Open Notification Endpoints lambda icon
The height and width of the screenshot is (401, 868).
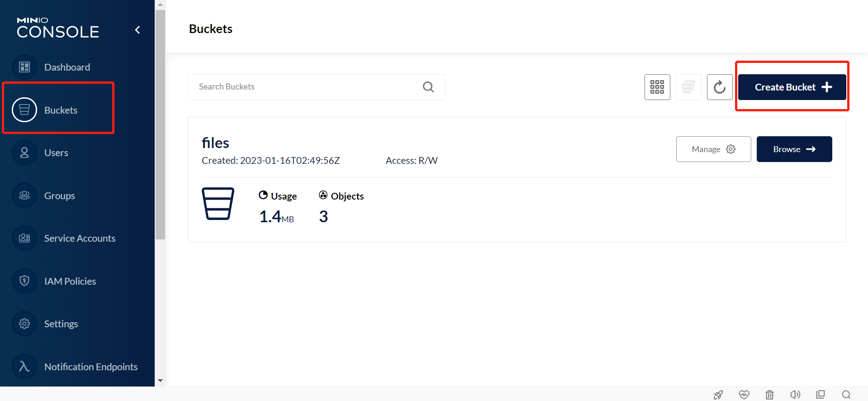click(24, 367)
